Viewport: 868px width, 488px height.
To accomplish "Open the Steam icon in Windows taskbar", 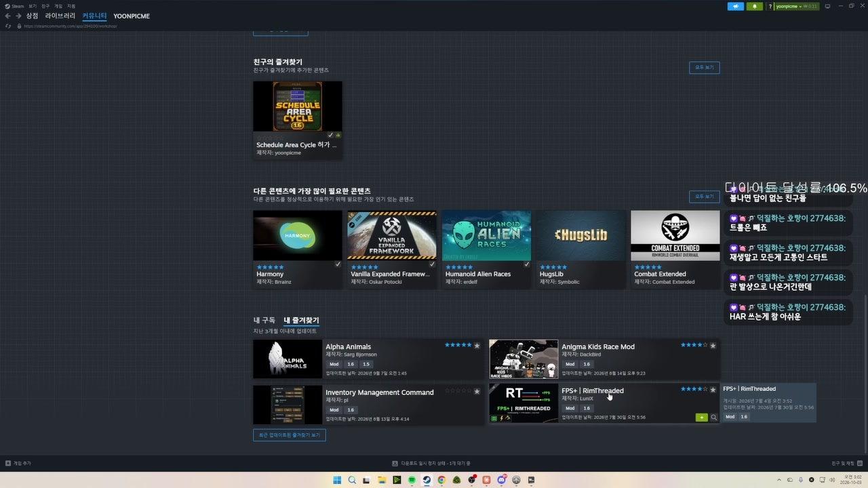I will click(x=427, y=480).
